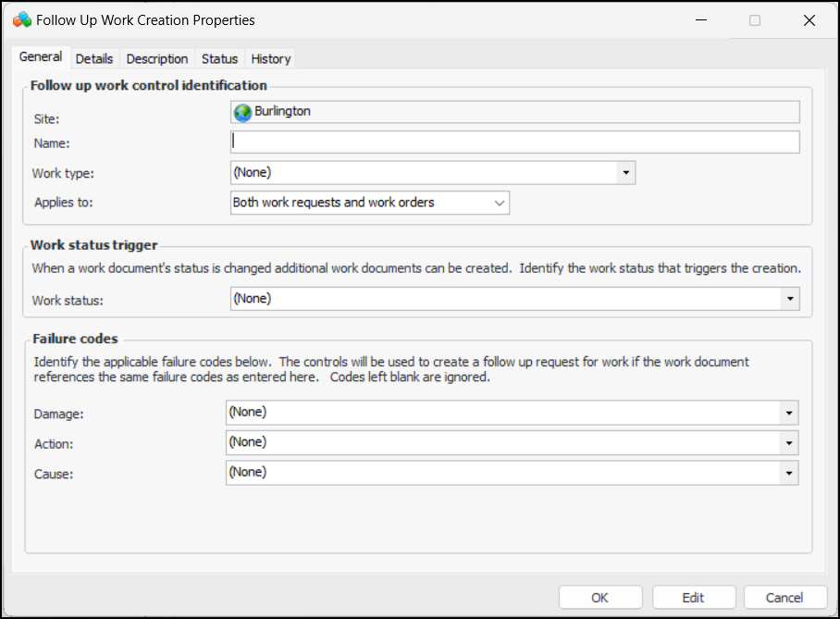
Task: Click the Name text field
Action: 514,142
